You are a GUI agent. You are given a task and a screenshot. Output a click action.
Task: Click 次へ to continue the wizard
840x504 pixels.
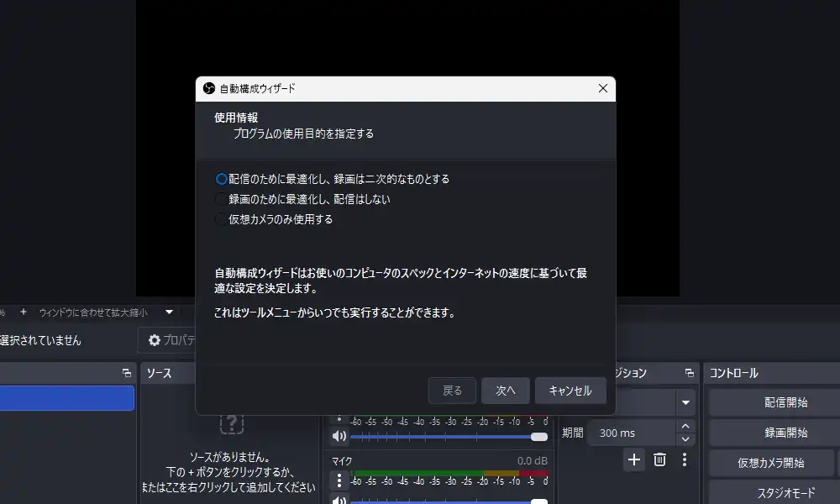tap(505, 391)
